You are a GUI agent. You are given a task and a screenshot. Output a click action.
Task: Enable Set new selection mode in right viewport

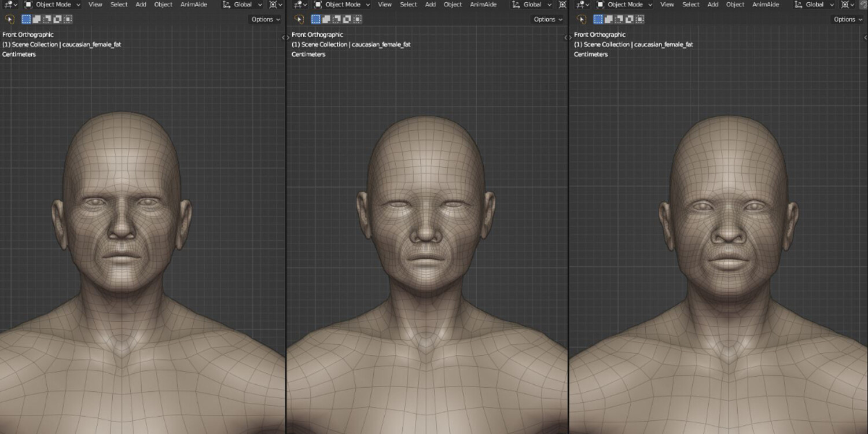[x=598, y=19]
